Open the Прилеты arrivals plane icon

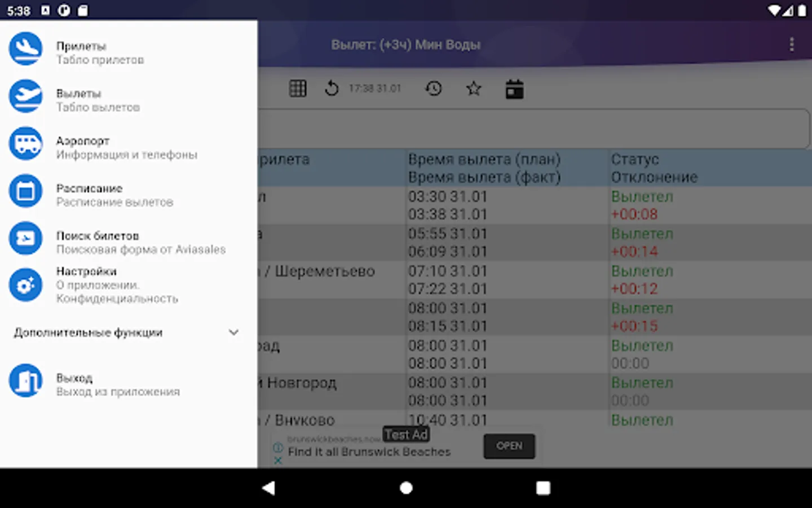(25, 49)
